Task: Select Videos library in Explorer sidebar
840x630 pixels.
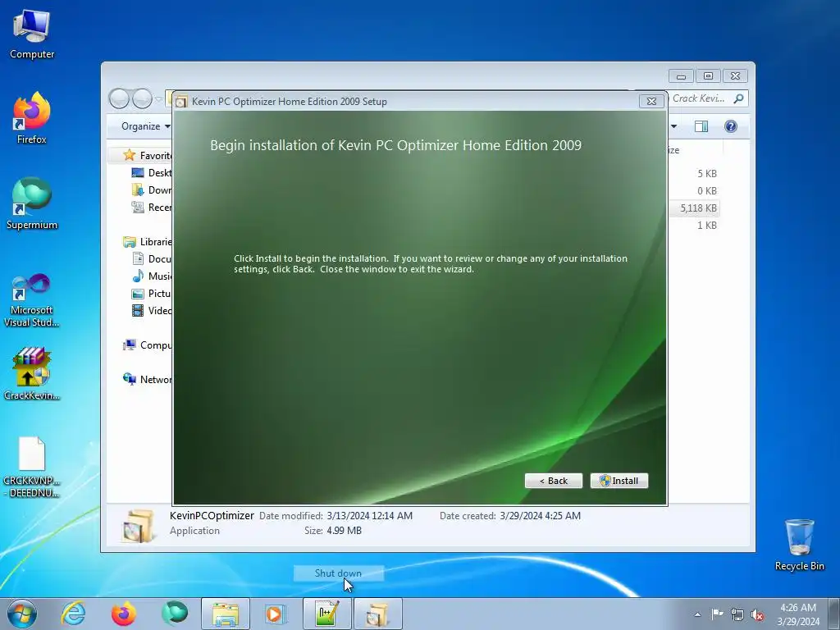Action: (x=151, y=311)
